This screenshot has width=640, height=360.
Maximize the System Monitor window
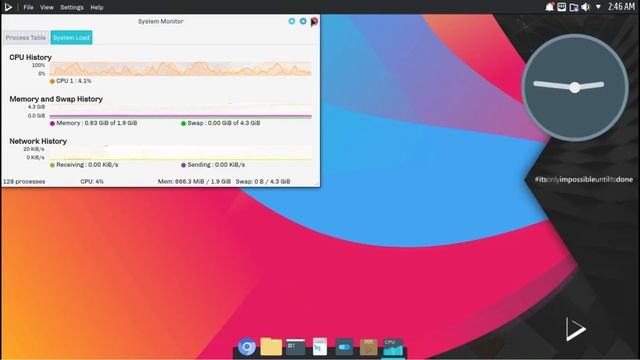(303, 21)
